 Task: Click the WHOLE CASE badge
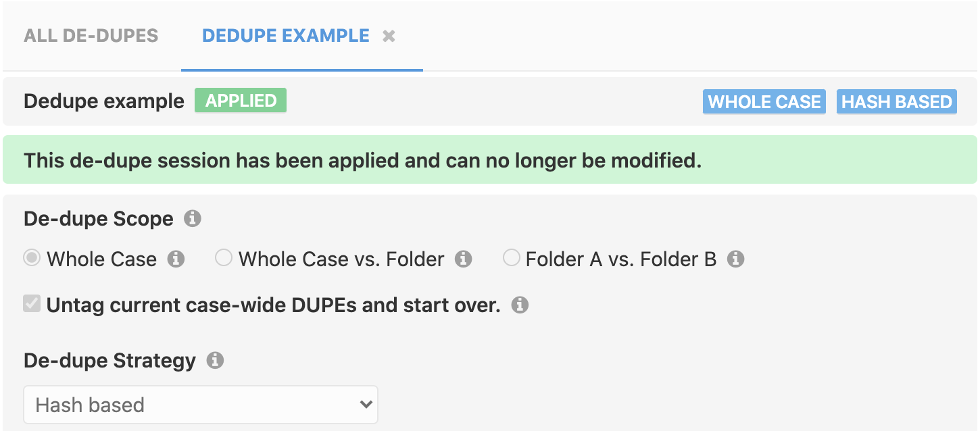[764, 101]
